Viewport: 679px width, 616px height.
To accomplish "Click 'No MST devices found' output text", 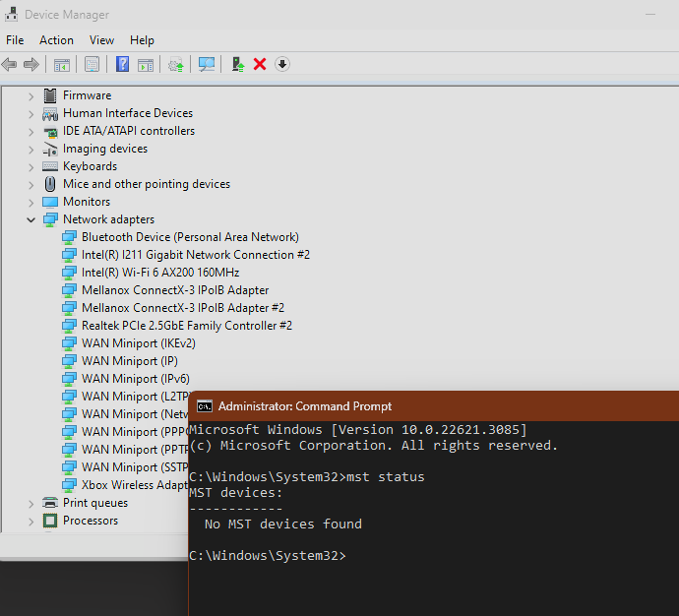I will pos(283,524).
